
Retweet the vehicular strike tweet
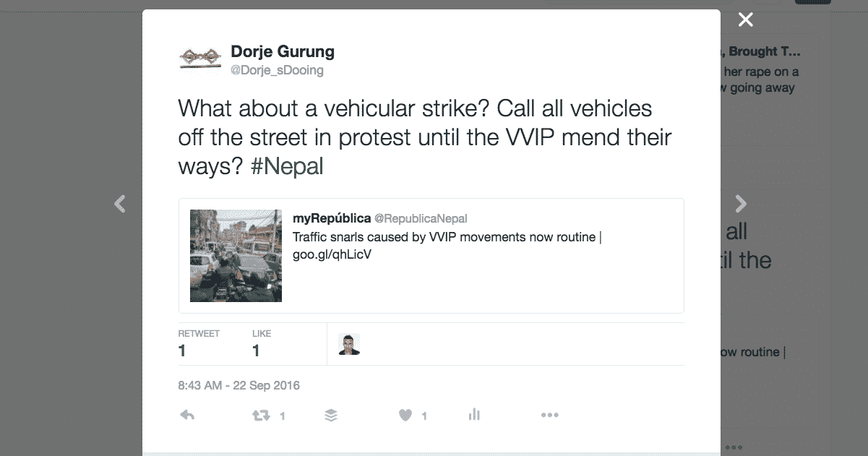point(260,415)
